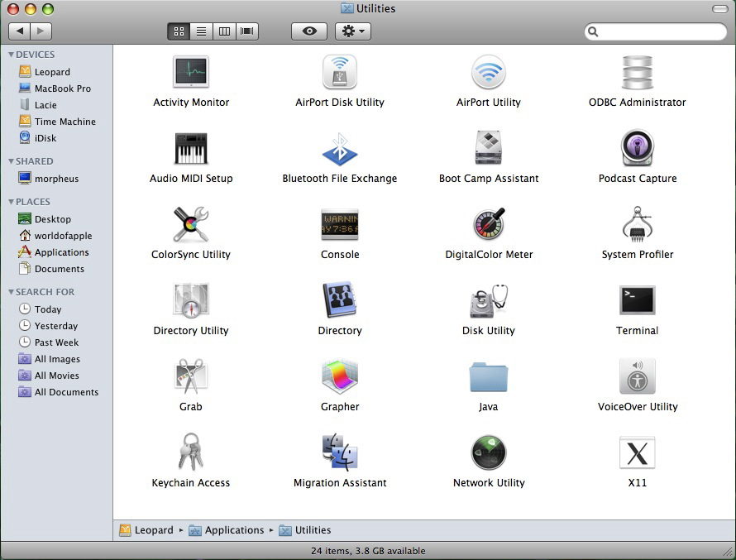Select MacBook Pro in sidebar
This screenshot has width=736, height=560.
(56, 89)
